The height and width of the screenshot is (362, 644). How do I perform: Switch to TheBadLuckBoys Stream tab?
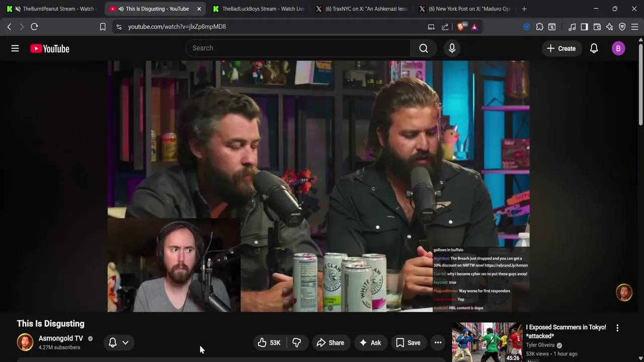(x=259, y=9)
